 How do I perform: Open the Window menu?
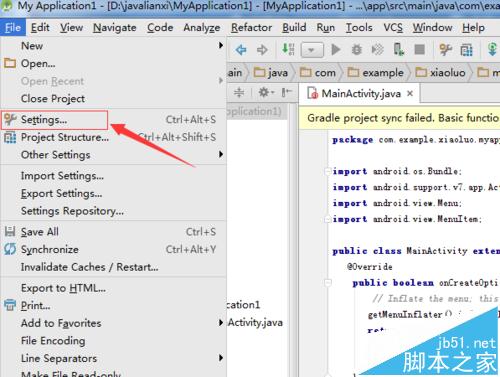click(x=432, y=27)
